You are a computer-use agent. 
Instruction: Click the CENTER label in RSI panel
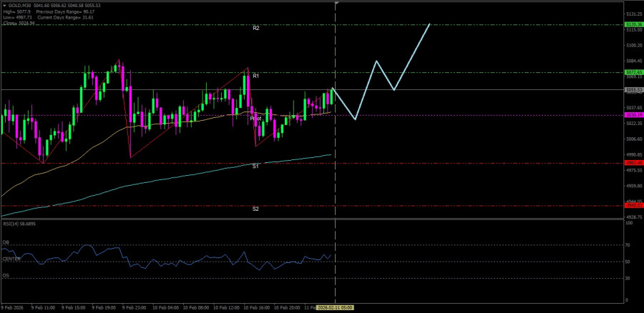tap(11, 259)
